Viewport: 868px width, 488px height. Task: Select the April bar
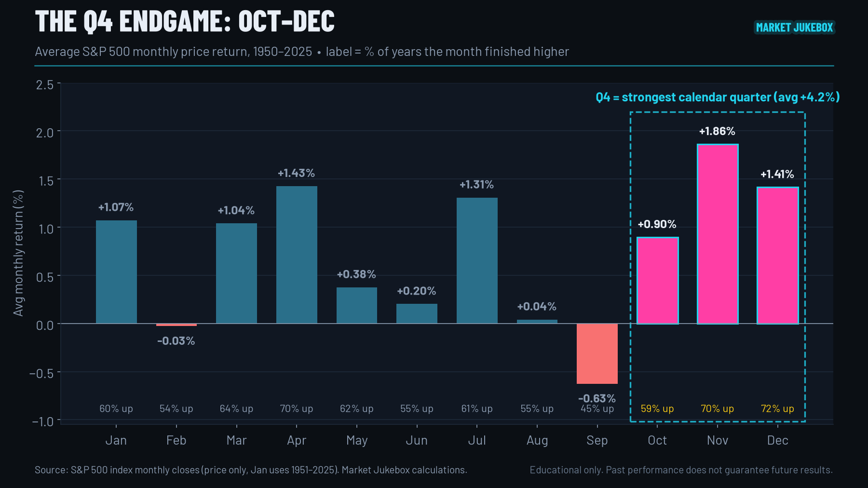297,255
